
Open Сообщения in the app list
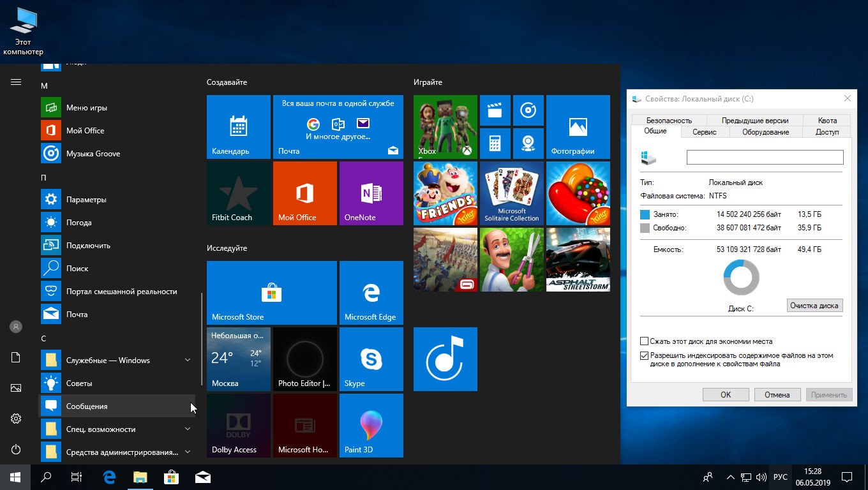[x=118, y=406]
